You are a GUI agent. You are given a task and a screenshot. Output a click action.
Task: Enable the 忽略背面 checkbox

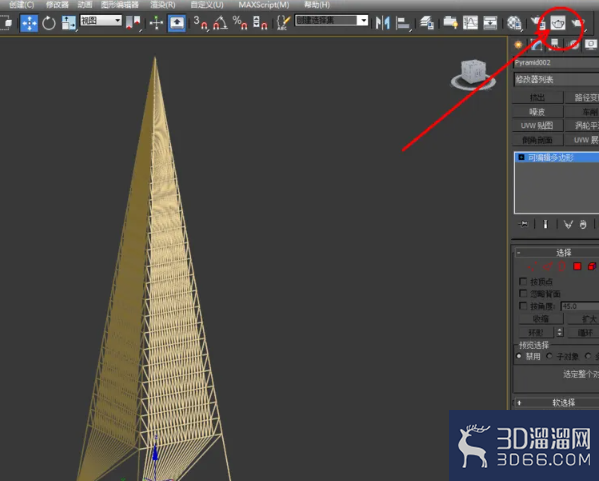523,293
